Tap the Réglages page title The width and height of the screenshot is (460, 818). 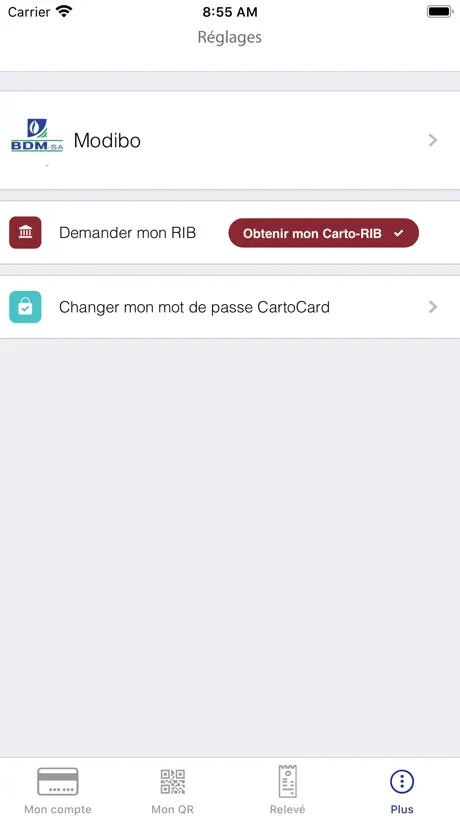click(x=229, y=38)
